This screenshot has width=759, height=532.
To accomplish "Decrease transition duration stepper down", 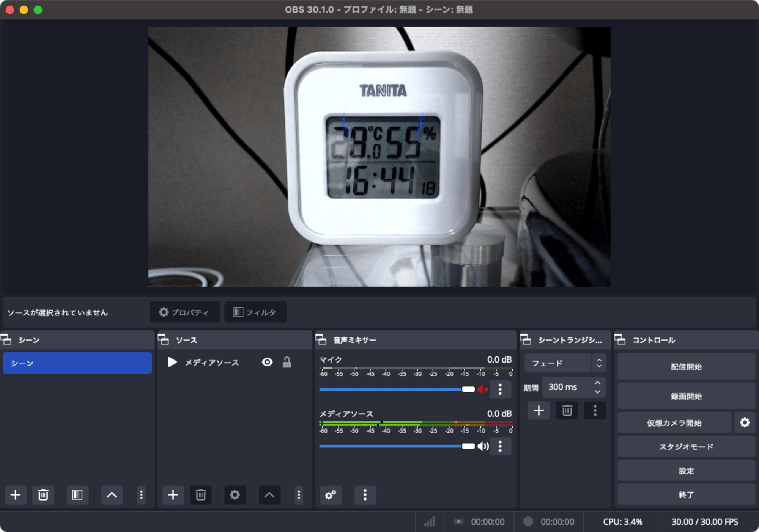I will point(598,392).
